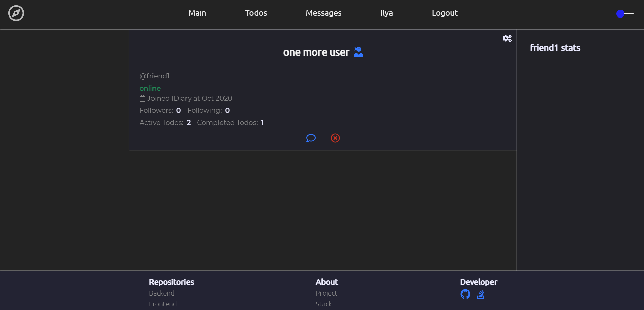This screenshot has width=644, height=310.
Task: Open chat with the message bubble icon
Action: pyautogui.click(x=311, y=138)
